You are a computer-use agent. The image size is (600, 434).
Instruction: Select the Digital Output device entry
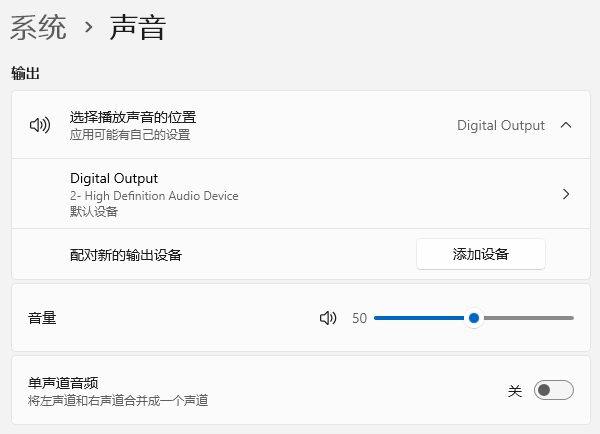tap(114, 179)
